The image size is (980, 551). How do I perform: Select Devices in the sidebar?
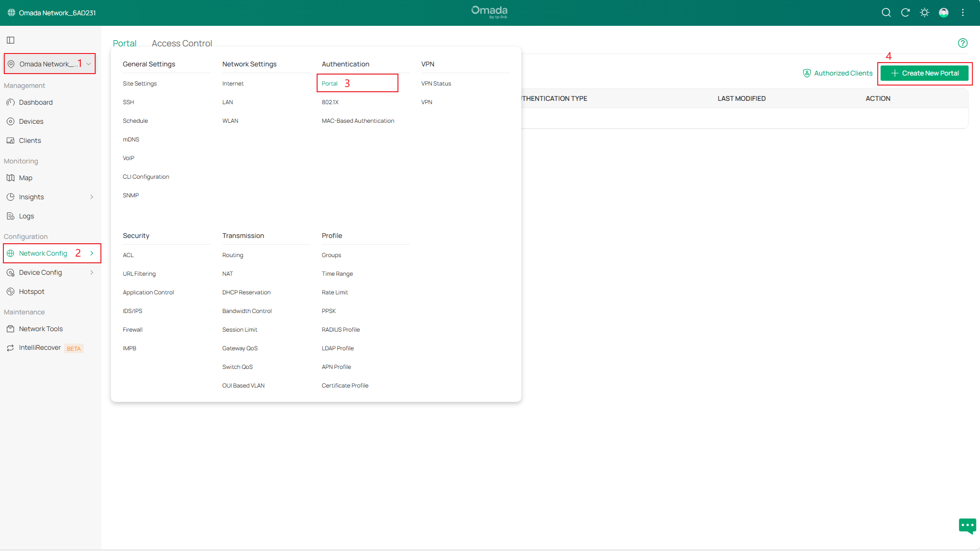(x=32, y=121)
